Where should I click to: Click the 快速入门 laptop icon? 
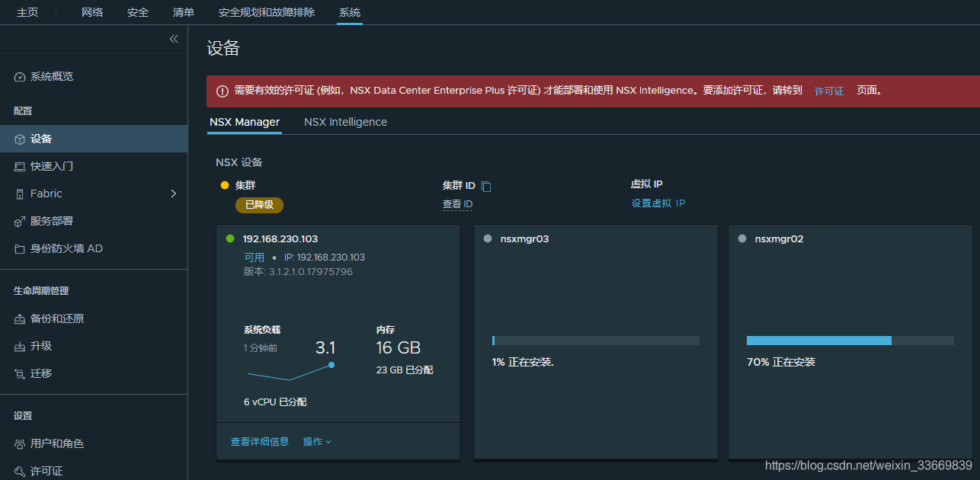pos(20,166)
